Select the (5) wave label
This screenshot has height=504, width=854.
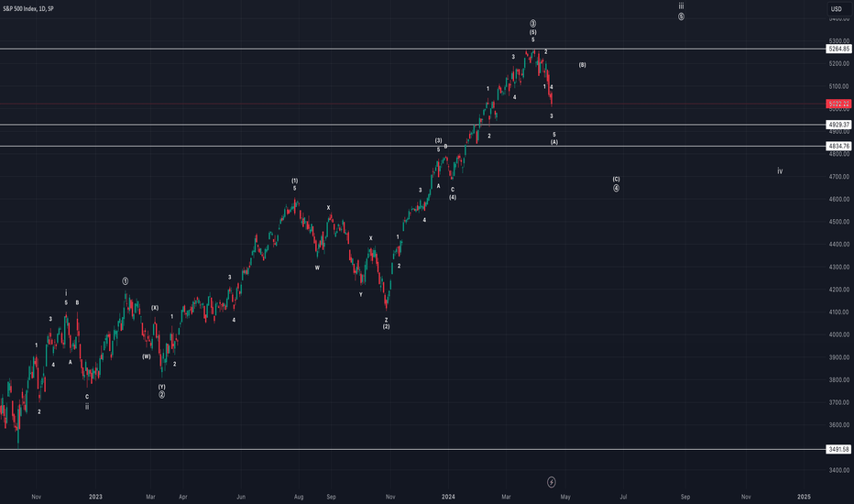click(532, 32)
